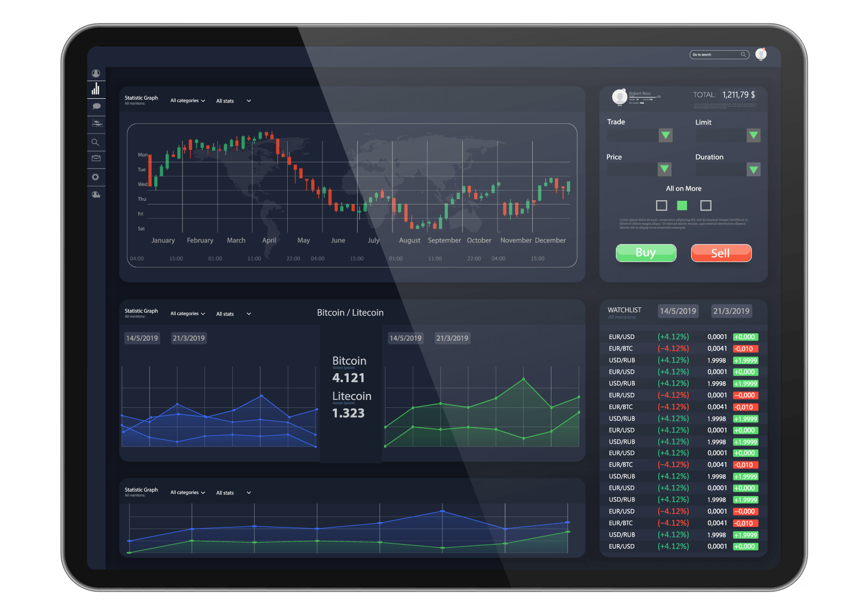Image resolution: width=868 pixels, height=614 pixels.
Task: Toggle the green middle All on More checkbox
Action: click(x=682, y=206)
